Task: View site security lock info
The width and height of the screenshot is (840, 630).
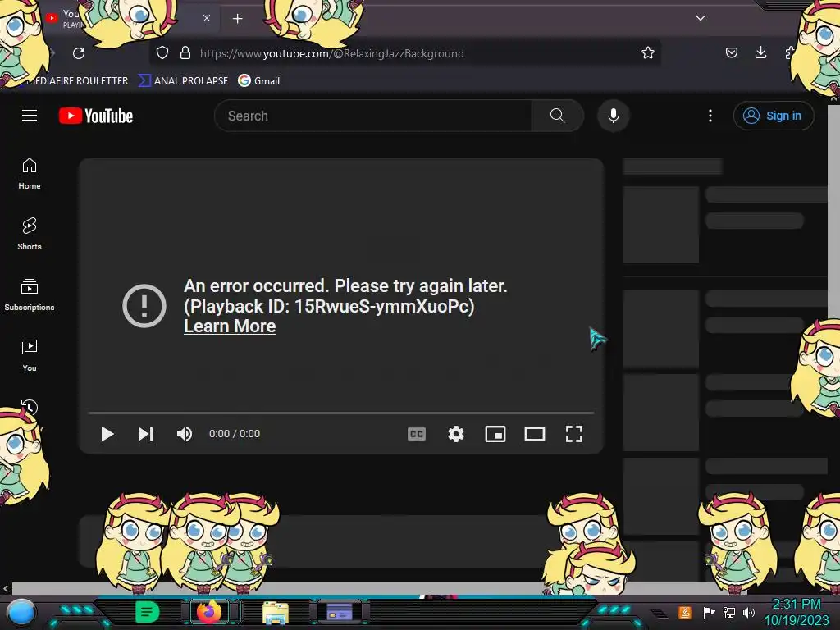Action: 185,53
